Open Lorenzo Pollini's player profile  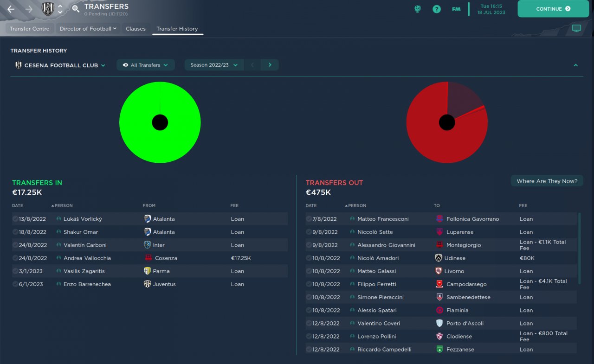coord(377,336)
